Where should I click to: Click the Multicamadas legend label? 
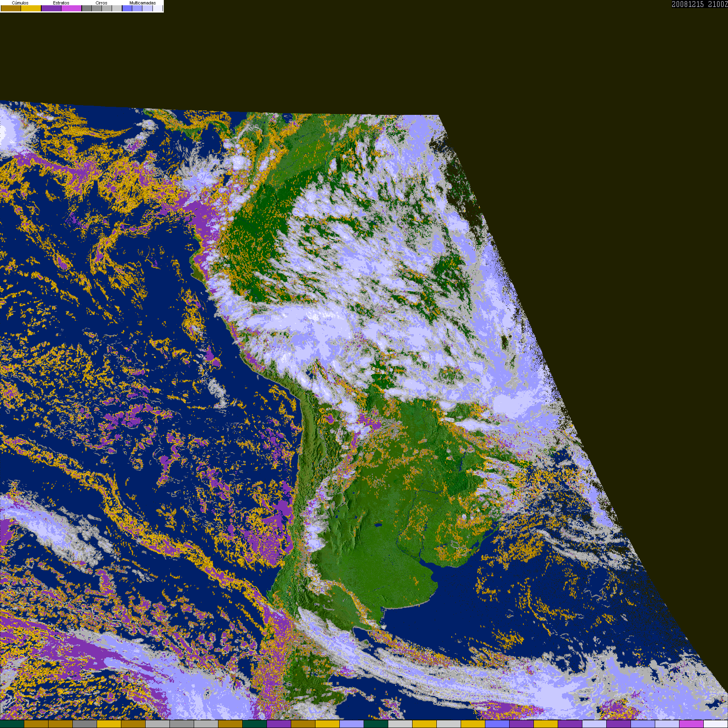(x=143, y=3)
